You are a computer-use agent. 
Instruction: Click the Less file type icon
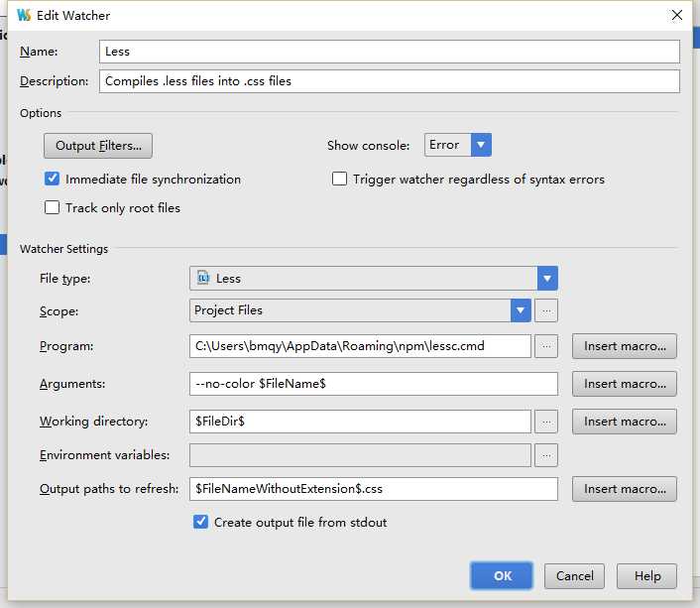(203, 278)
